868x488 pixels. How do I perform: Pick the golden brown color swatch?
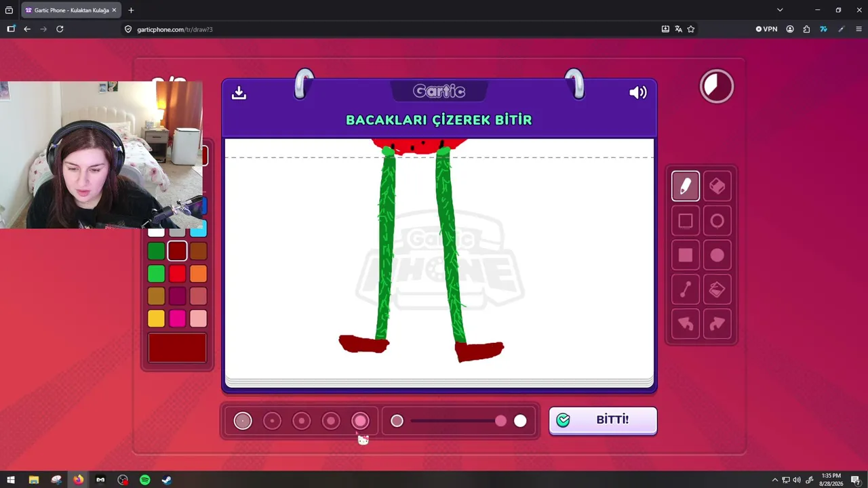click(x=156, y=296)
